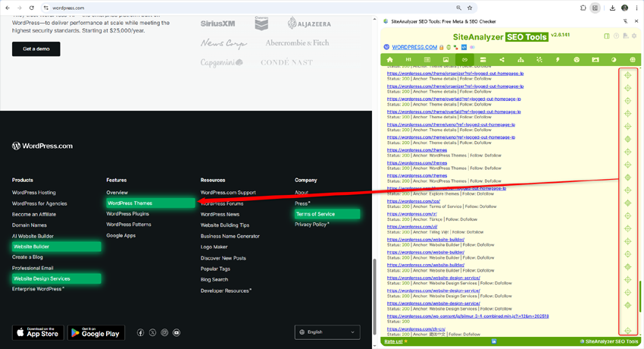Open the site structure hierarchy tab
The height and width of the screenshot is (349, 644).
coord(521,60)
